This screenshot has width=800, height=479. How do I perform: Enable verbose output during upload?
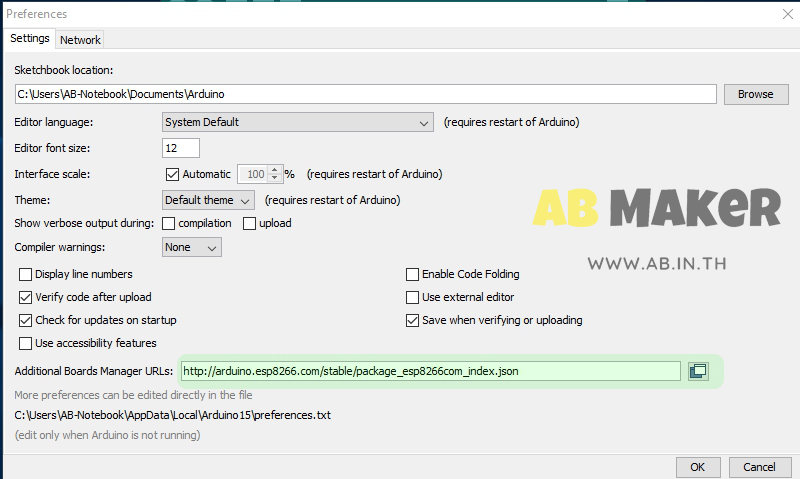249,223
